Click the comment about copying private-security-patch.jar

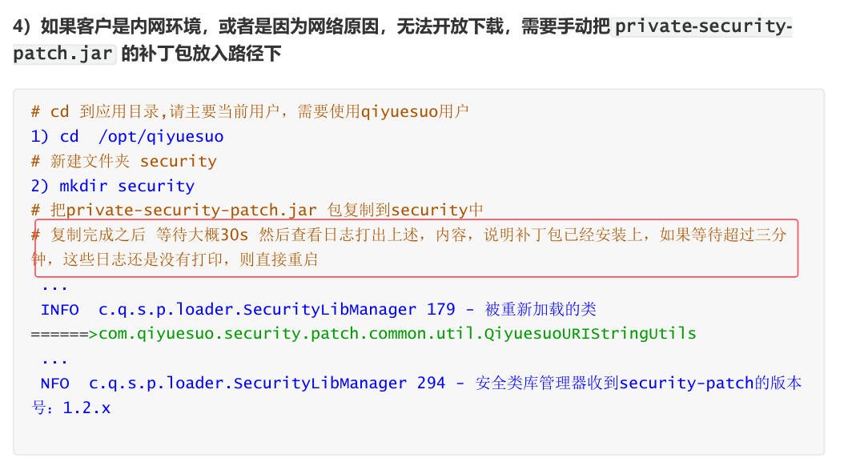tap(257, 211)
